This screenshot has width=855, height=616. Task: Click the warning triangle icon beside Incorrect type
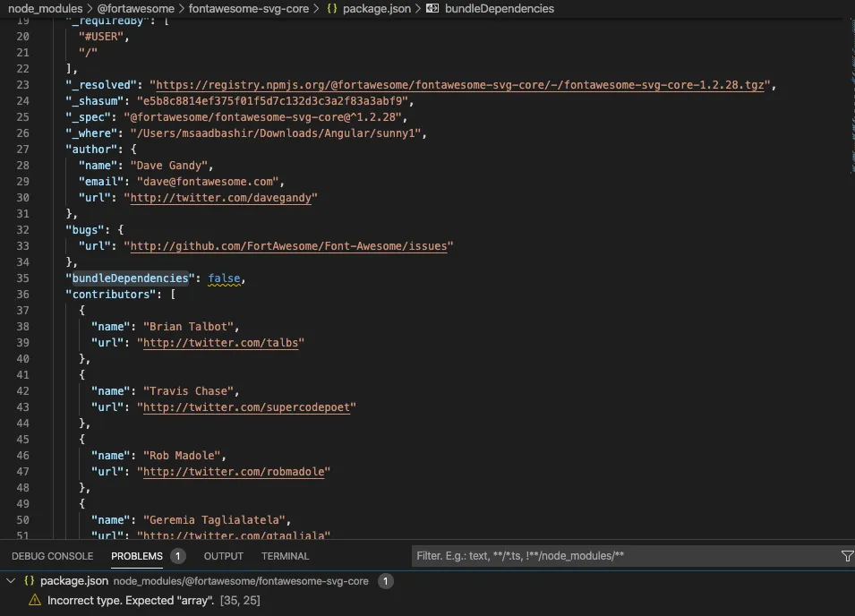click(x=35, y=600)
